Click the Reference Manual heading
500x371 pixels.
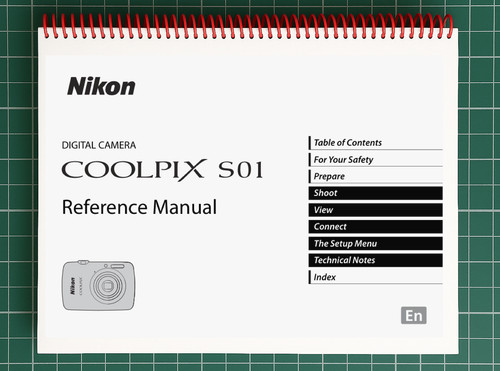coord(139,207)
